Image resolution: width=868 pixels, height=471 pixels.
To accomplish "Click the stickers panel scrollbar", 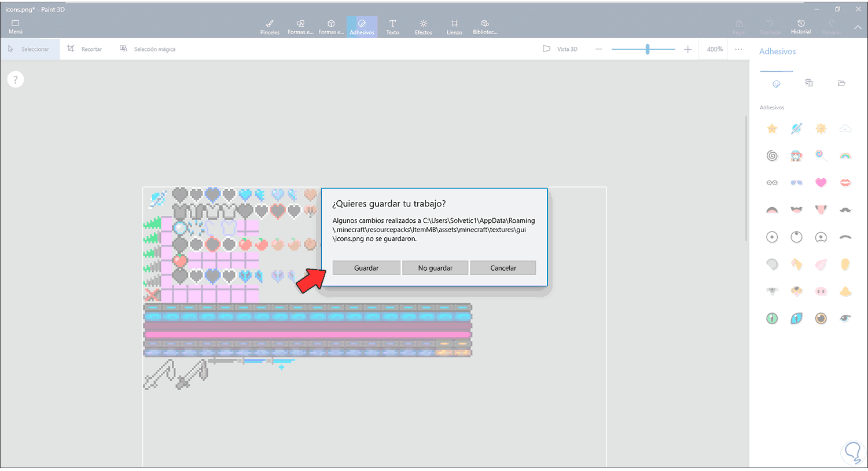I will click(746, 179).
